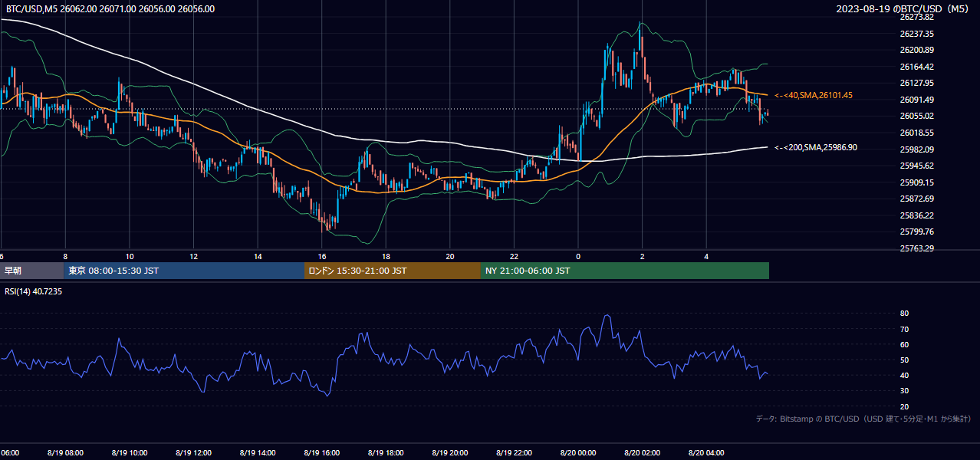Click hour tick '0' on price chart axis
Image resolution: width=980 pixels, height=460 pixels.
578,256
